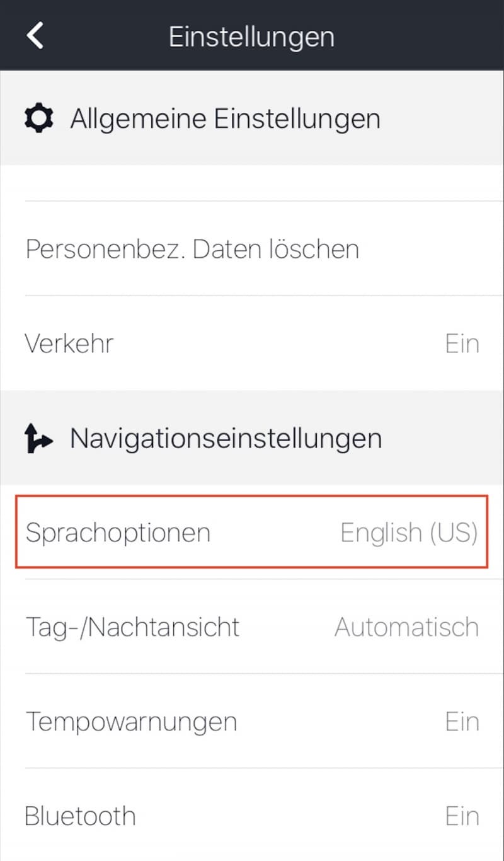Tap the back arrow in the header

click(35, 35)
